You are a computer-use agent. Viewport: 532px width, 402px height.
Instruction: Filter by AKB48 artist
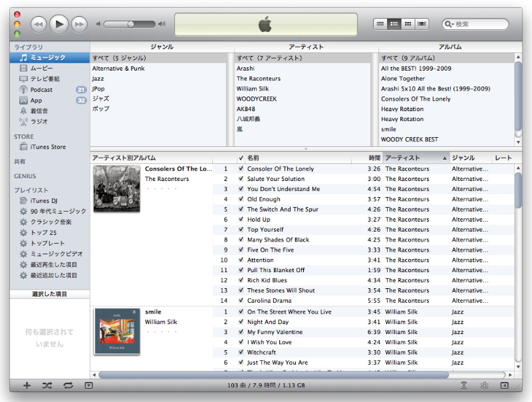[x=303, y=109]
